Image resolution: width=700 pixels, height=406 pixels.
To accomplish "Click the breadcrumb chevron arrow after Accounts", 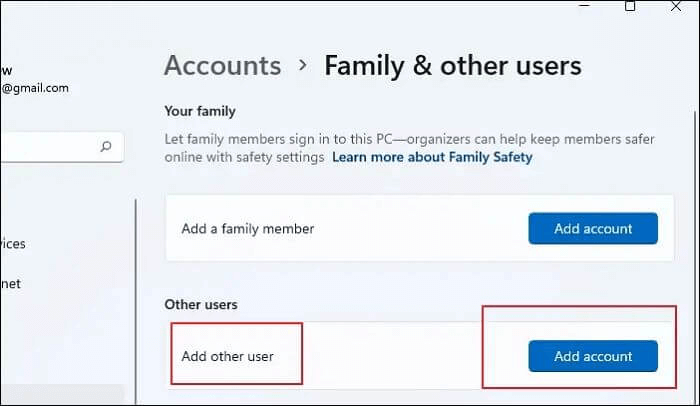I will pos(302,66).
